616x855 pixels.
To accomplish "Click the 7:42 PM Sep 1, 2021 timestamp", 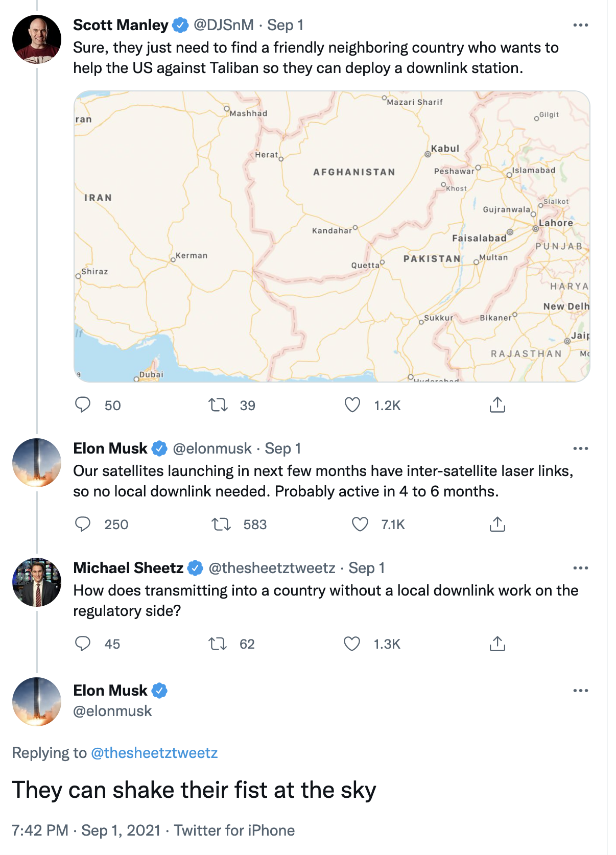I will (86, 830).
